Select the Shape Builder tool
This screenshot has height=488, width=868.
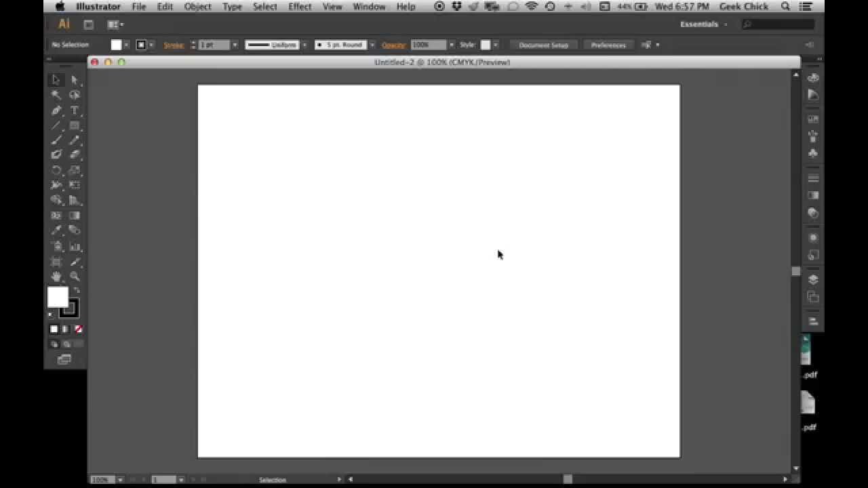56,201
